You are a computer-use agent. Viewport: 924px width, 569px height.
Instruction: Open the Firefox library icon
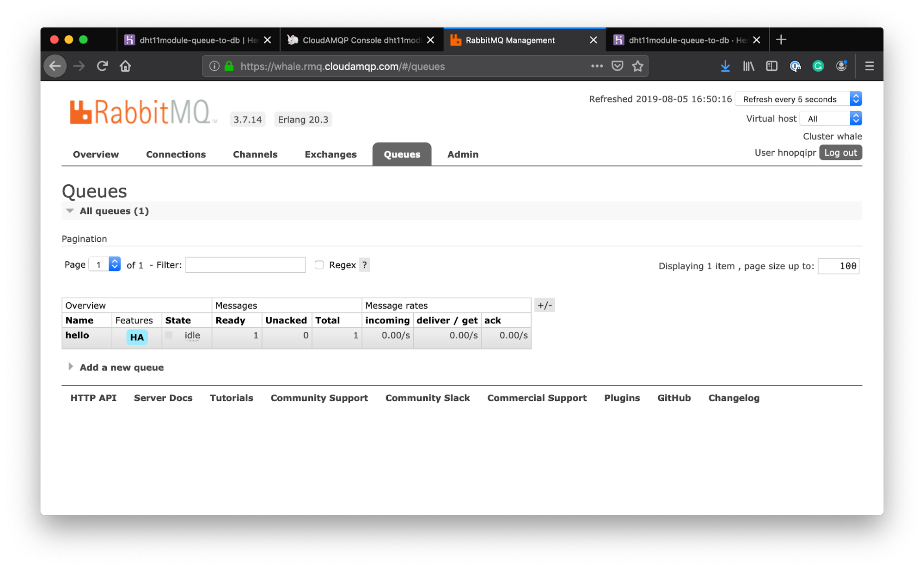tap(748, 66)
